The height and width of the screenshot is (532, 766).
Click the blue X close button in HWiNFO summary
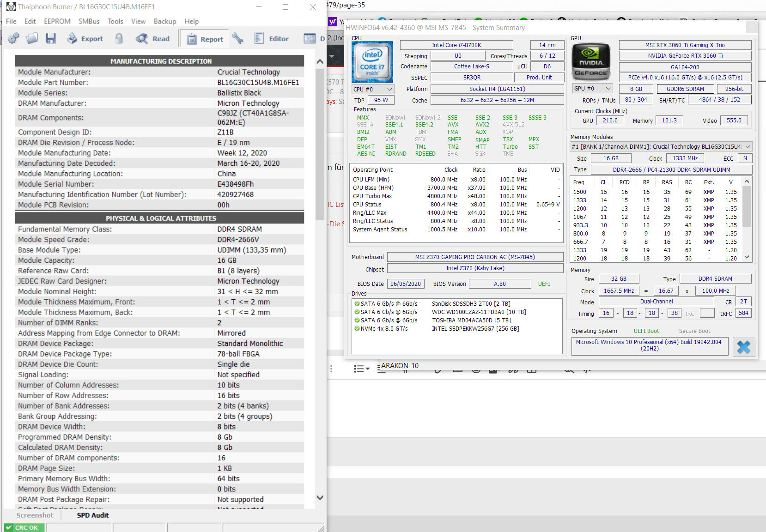click(744, 347)
